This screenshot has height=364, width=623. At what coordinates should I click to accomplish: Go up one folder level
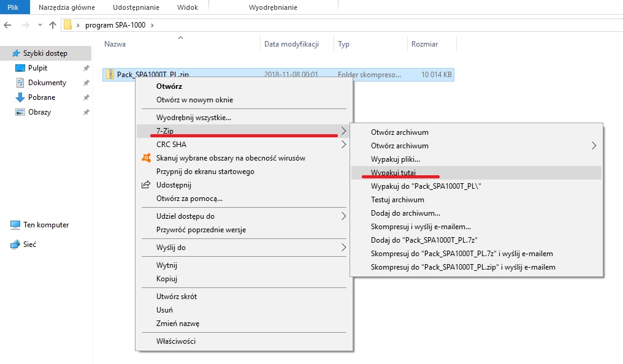(53, 25)
